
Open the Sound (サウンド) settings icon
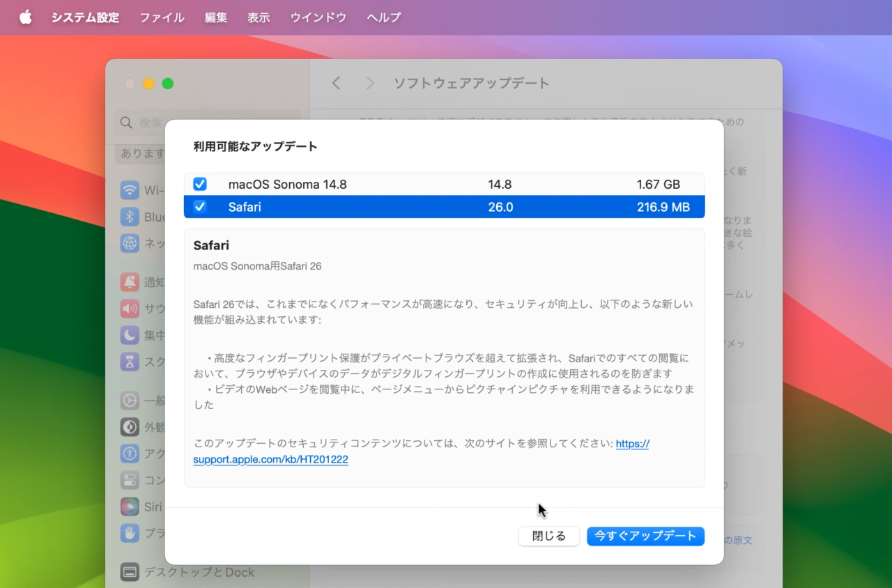(130, 308)
